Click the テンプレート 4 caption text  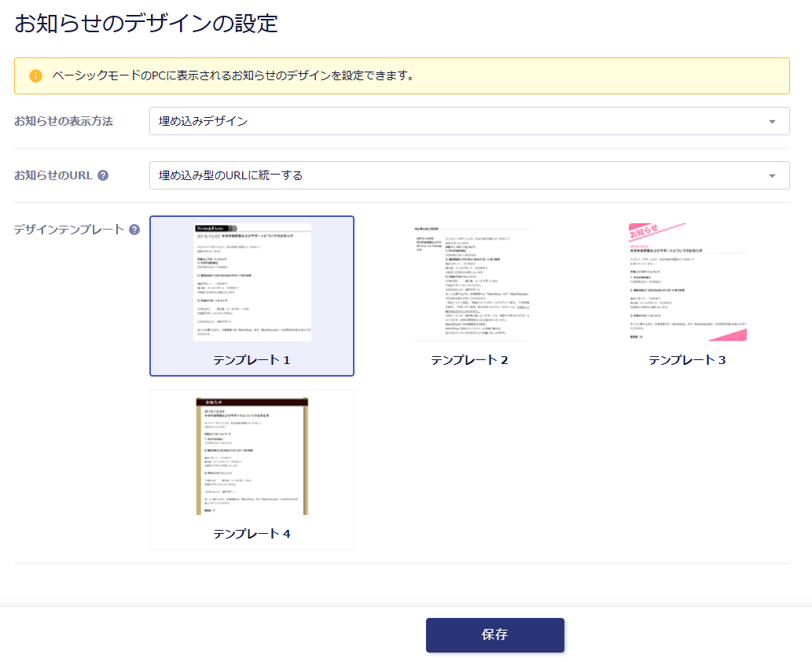pyautogui.click(x=252, y=534)
